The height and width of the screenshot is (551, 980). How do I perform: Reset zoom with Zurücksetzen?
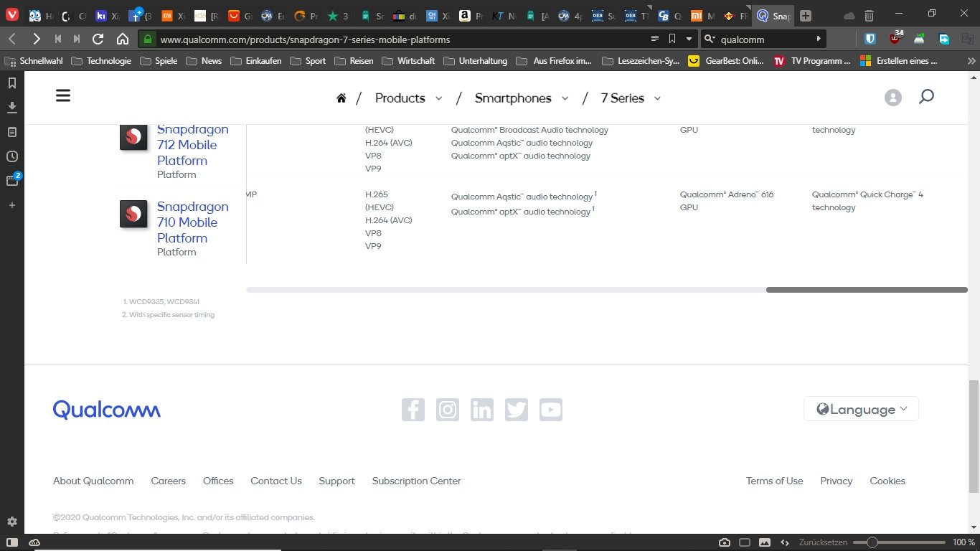tap(823, 542)
